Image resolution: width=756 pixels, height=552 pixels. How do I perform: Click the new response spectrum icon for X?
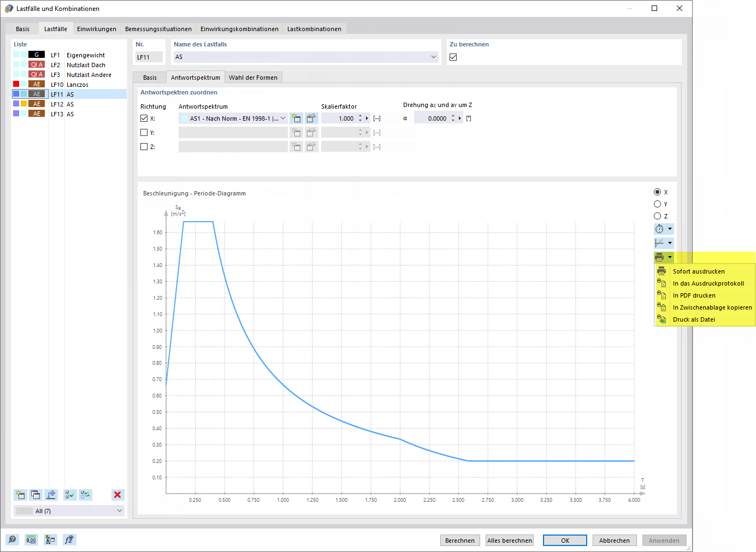[296, 118]
